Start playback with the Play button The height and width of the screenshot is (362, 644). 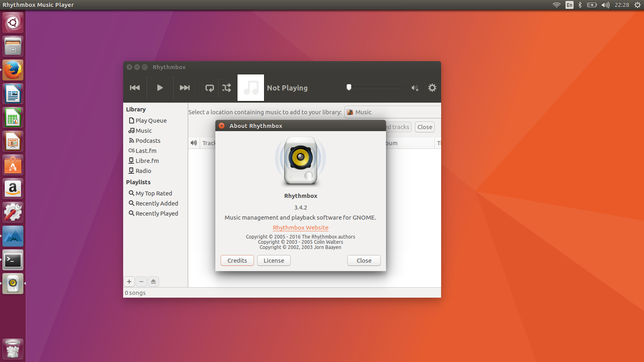[x=160, y=88]
